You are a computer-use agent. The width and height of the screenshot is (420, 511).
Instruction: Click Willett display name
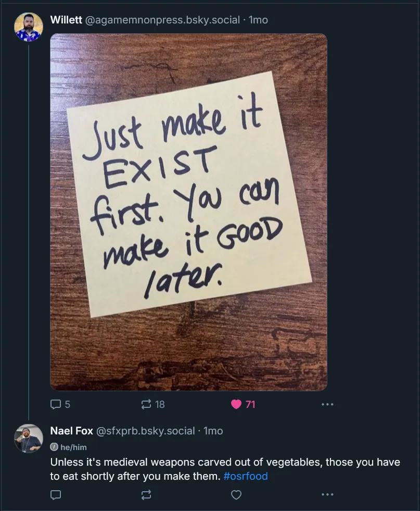click(x=66, y=20)
